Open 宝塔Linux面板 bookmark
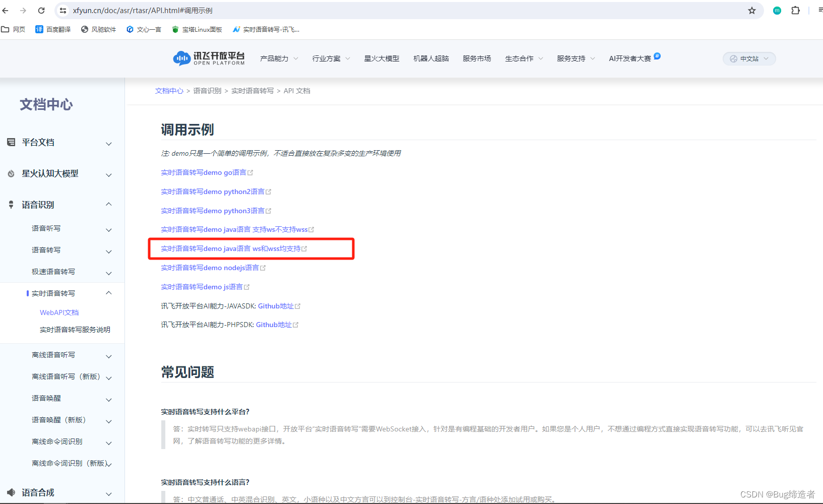Screen dimensions: 823x504 pos(197,29)
